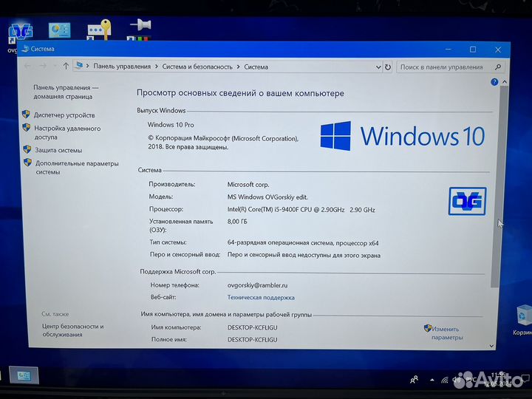Click the Система button in the taskbar
Image resolution: width=532 pixels, height=399 pixels.
[24, 375]
